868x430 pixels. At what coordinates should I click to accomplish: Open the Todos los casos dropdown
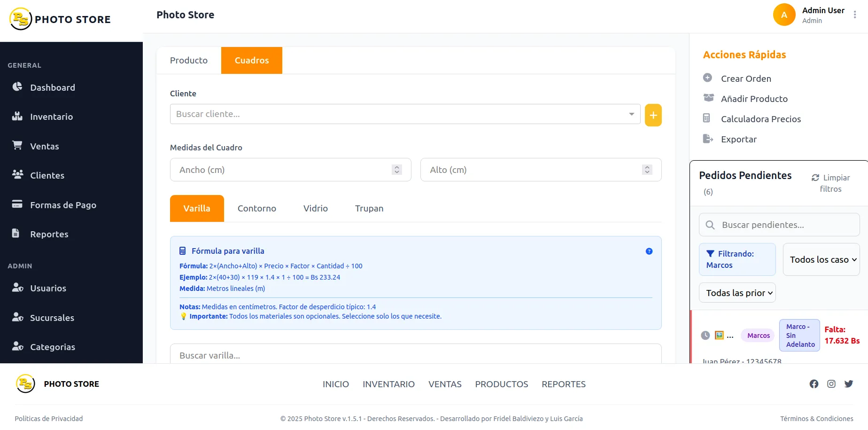click(x=821, y=259)
